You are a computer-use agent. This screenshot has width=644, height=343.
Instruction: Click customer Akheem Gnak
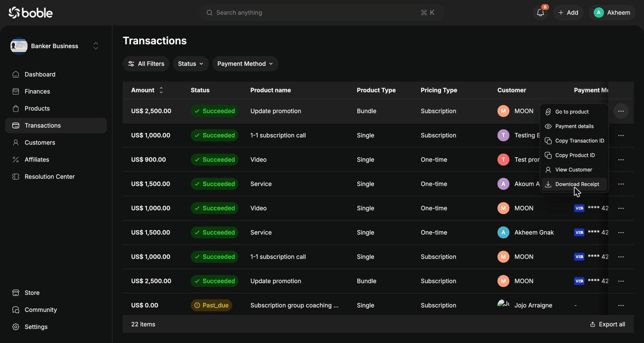(x=526, y=232)
